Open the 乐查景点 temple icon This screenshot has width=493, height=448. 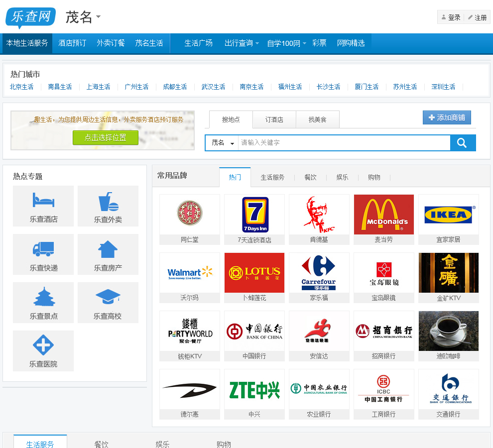(x=43, y=303)
